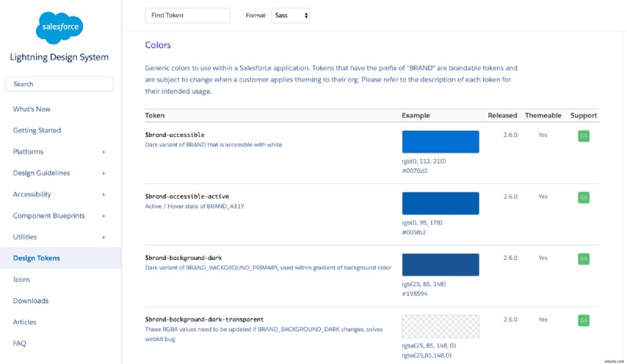627x364 pixels.
Task: Open the What's New page
Action: pyautogui.click(x=31, y=109)
